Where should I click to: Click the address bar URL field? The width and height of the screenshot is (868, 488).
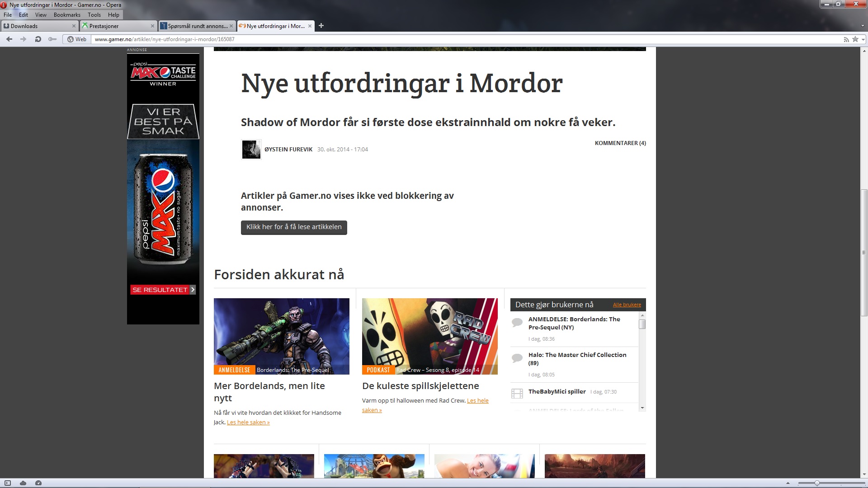[466, 39]
